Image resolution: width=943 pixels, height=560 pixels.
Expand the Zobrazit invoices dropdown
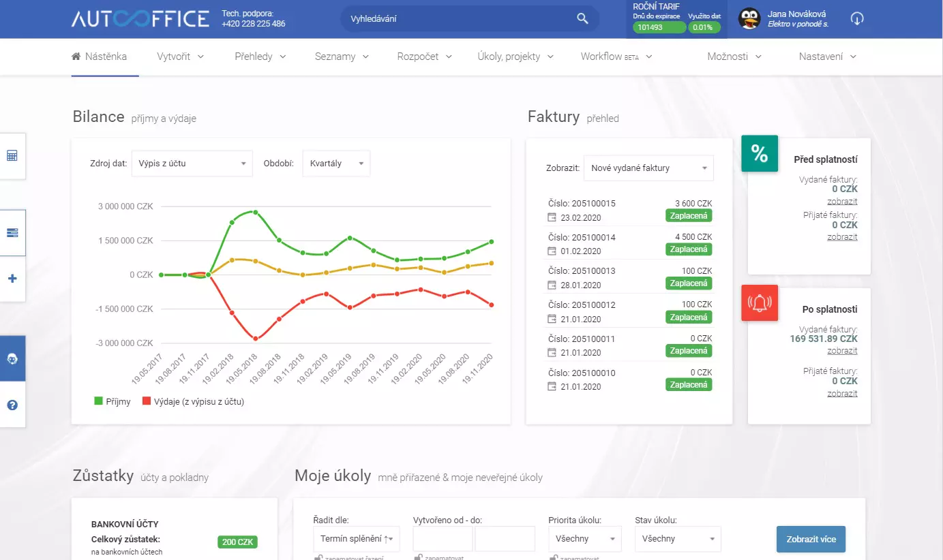coord(648,168)
